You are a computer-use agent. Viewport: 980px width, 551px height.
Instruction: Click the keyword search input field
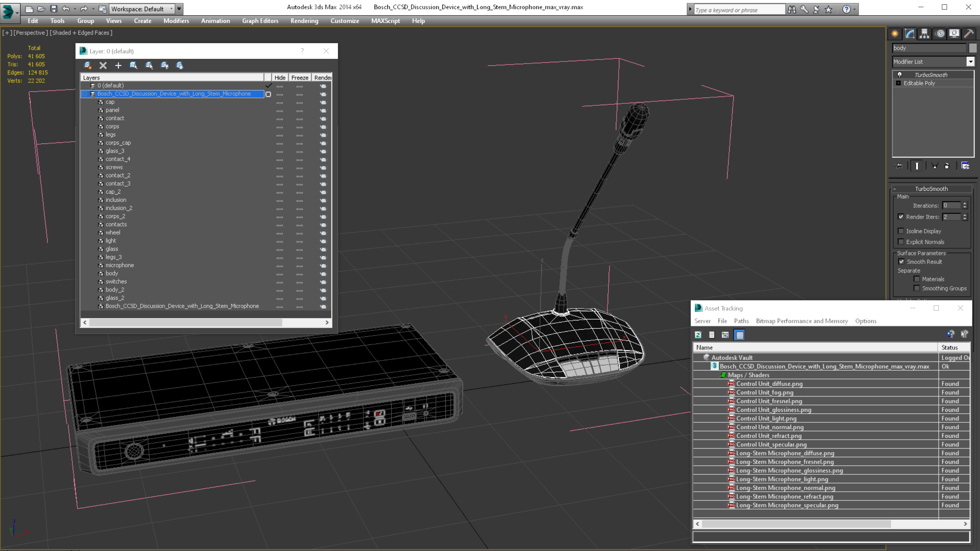point(739,10)
